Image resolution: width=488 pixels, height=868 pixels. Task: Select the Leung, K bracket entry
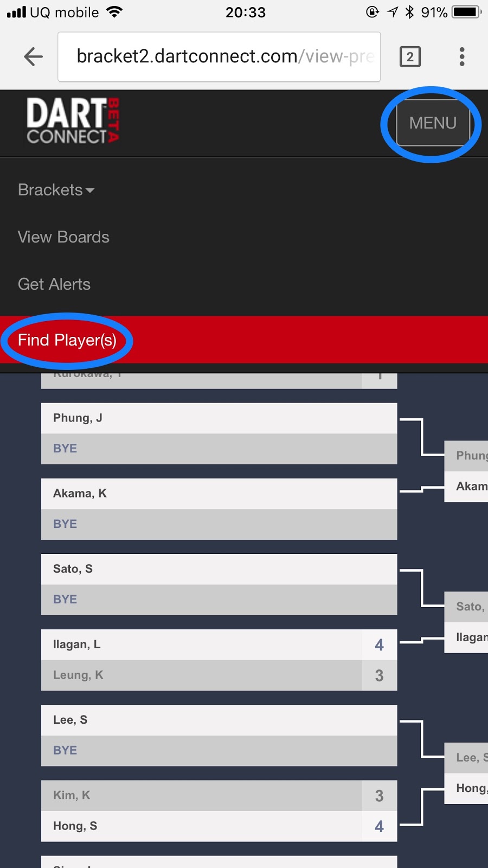click(219, 675)
